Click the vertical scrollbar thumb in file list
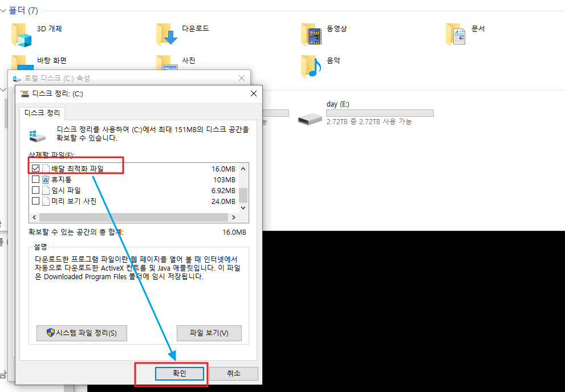 (x=243, y=195)
